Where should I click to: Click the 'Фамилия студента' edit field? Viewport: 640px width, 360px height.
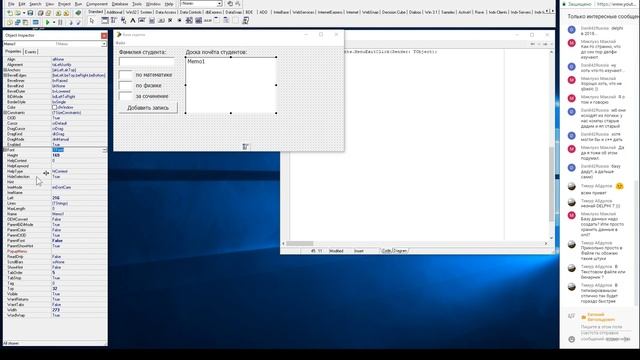[147, 62]
